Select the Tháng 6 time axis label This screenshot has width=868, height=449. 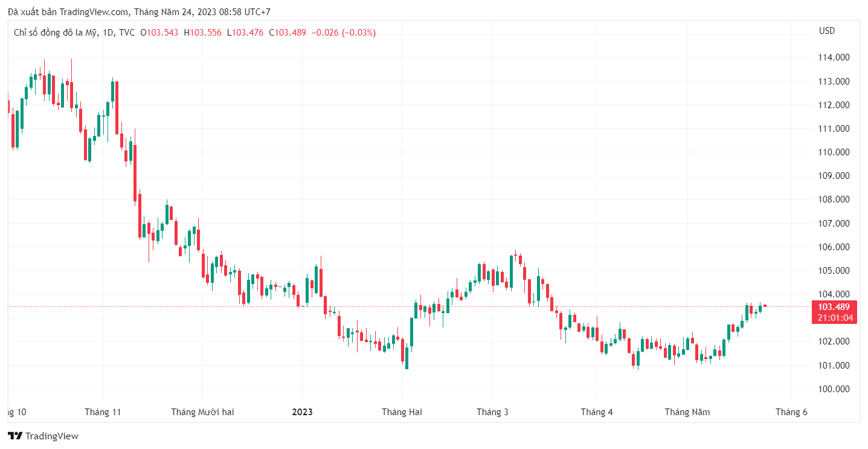point(791,412)
